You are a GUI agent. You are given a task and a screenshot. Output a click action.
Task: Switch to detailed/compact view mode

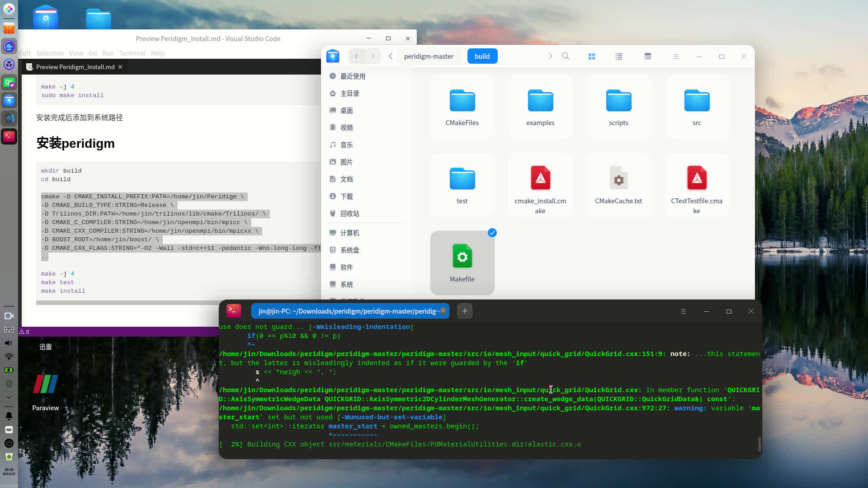(x=648, y=56)
